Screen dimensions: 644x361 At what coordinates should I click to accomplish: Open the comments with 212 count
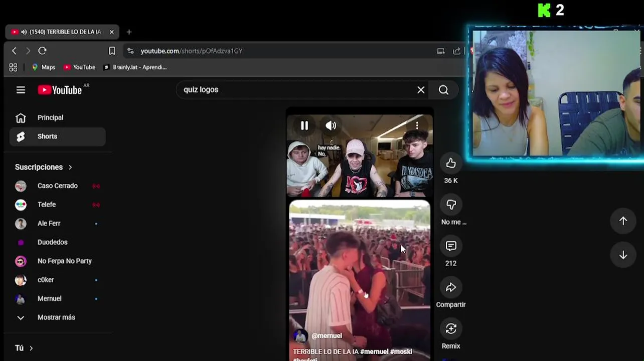(x=451, y=246)
